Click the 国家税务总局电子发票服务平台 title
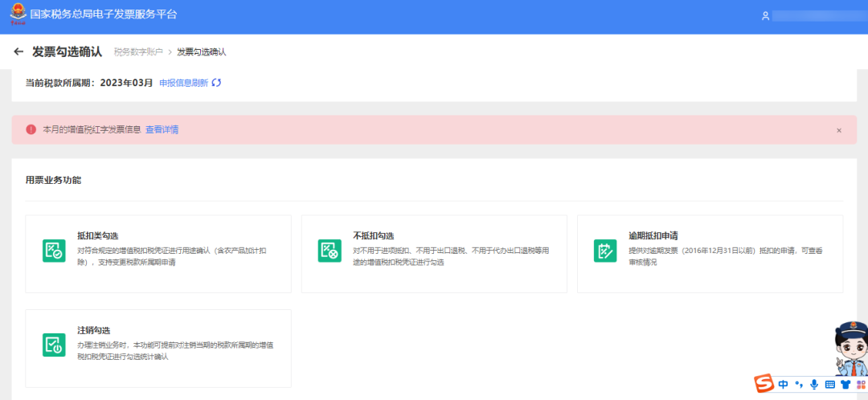Screen dimensions: 868x400 tap(104, 14)
